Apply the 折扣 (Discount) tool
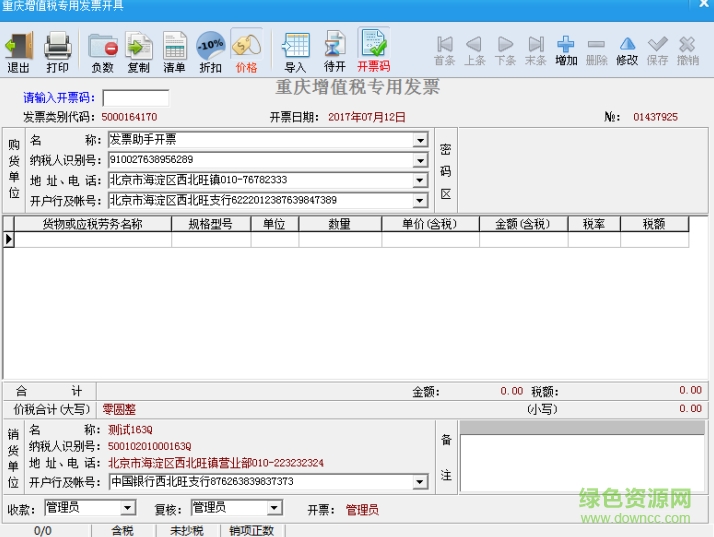Viewport: 714px width, 537px height. tap(210, 50)
